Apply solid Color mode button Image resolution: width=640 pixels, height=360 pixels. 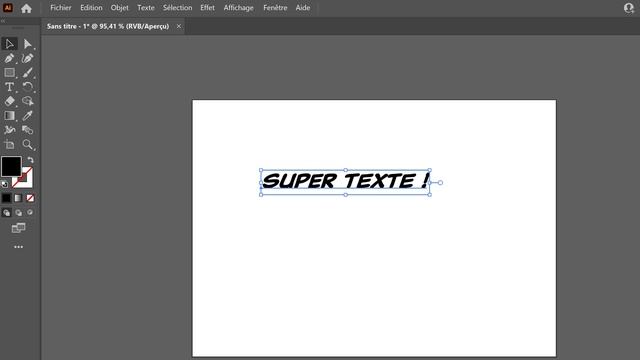6,198
